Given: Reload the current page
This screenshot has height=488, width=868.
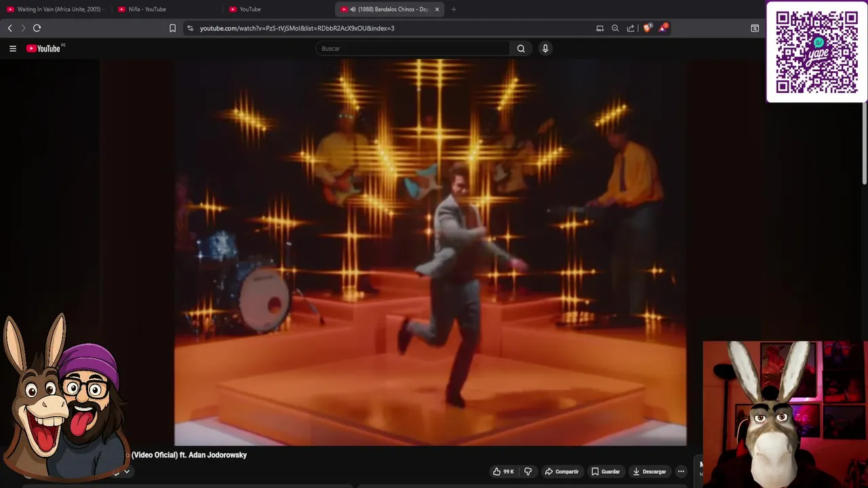Looking at the screenshot, I should click(x=37, y=28).
